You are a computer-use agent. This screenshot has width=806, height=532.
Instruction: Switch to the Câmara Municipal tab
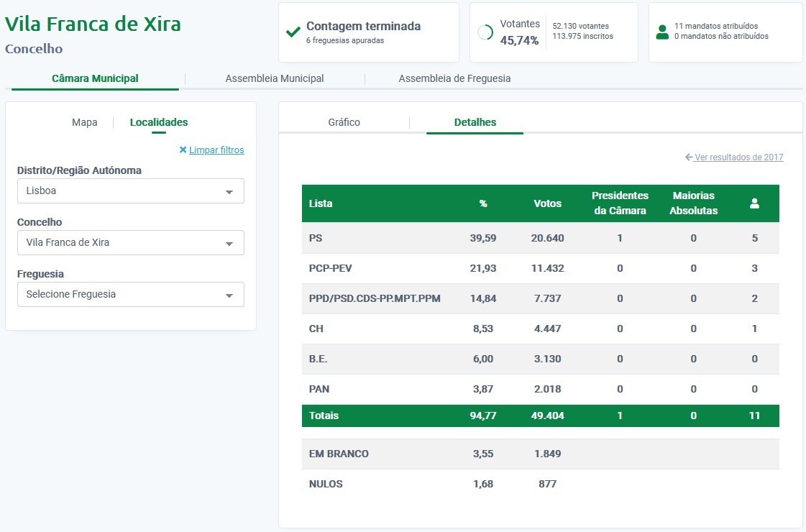95,78
